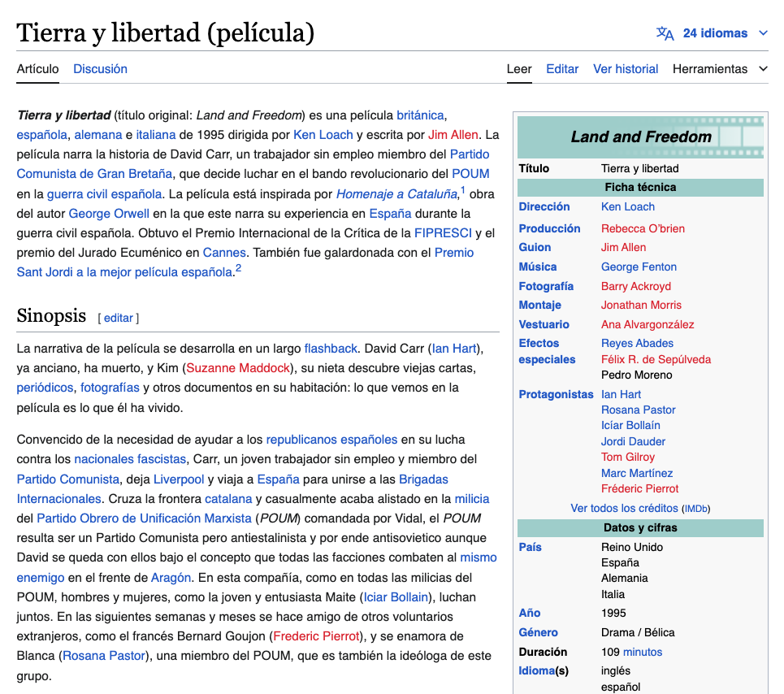Select the Leer view tab

(x=519, y=69)
